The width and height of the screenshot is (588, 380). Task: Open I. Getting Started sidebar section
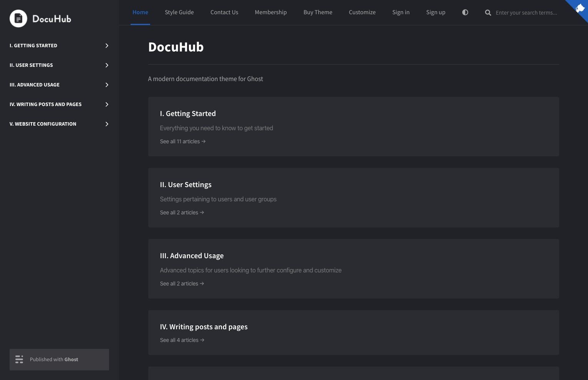[33, 46]
